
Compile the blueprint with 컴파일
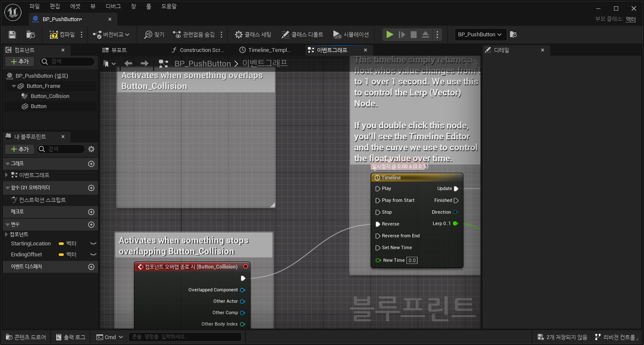(x=62, y=35)
